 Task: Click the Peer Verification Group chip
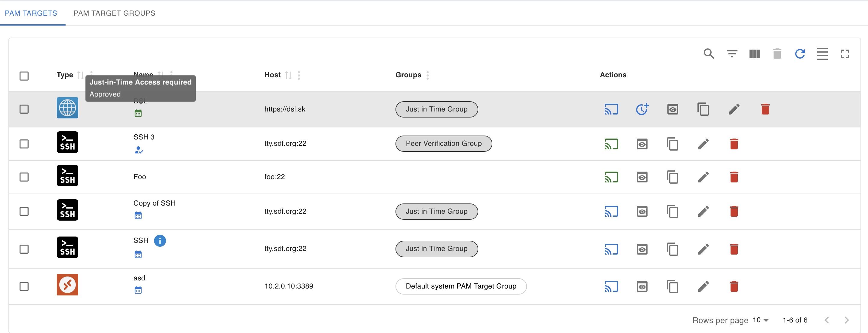(x=443, y=144)
